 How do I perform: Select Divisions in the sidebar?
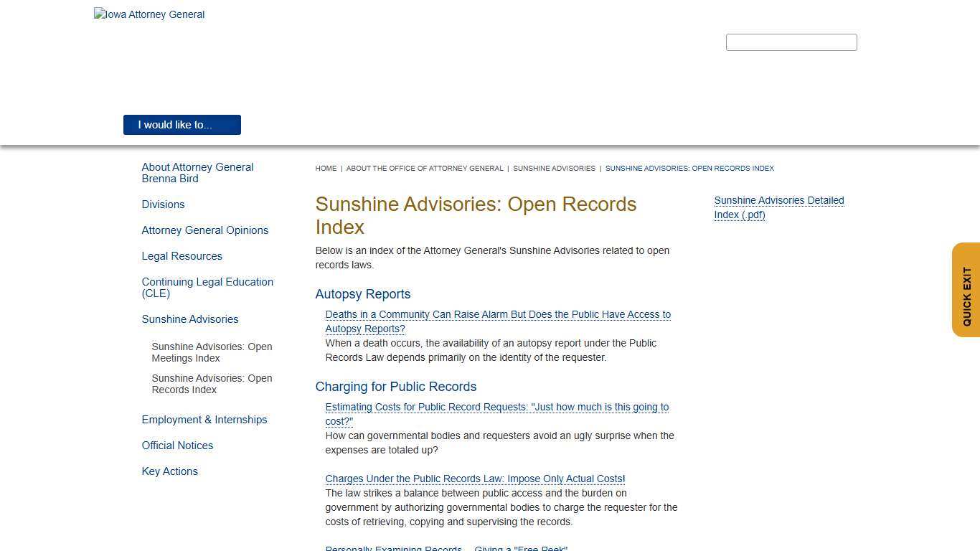[x=163, y=204]
